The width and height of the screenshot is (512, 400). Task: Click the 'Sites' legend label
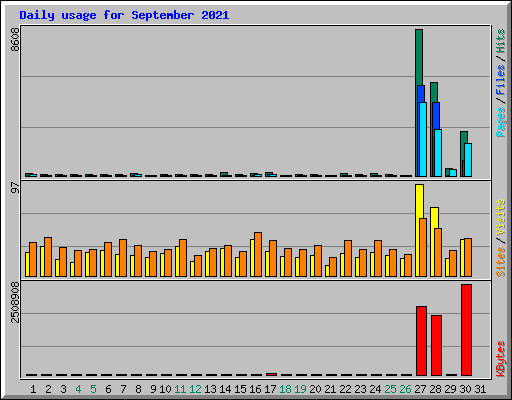(x=501, y=262)
